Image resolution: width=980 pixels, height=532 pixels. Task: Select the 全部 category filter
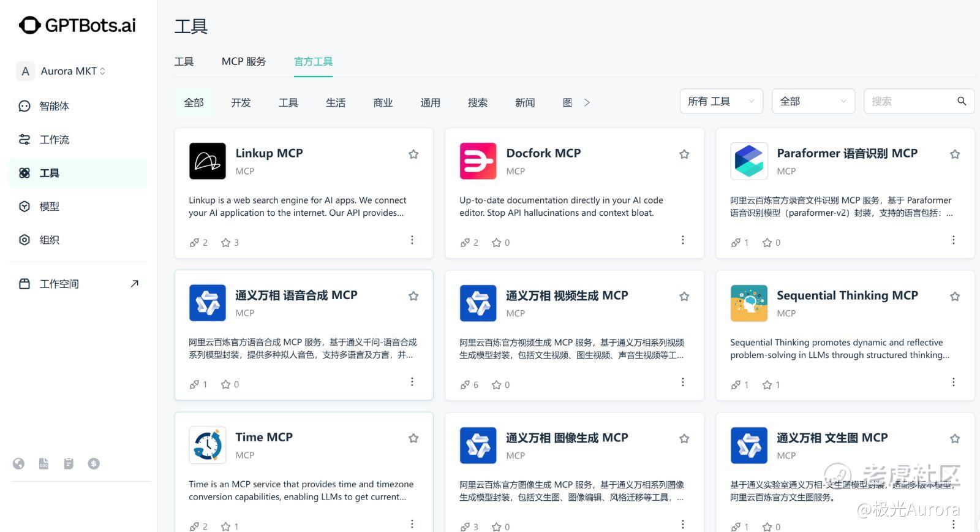[x=194, y=102]
